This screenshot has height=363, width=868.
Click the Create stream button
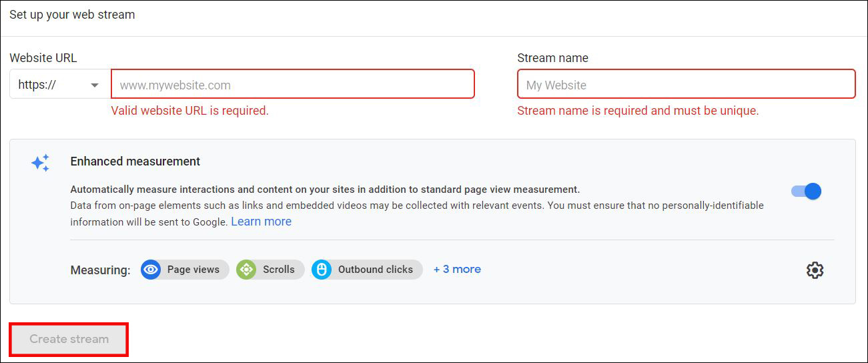pos(69,339)
